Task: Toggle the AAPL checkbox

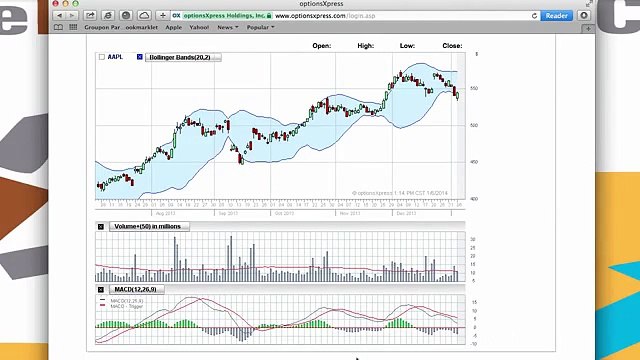Action: click(x=102, y=57)
